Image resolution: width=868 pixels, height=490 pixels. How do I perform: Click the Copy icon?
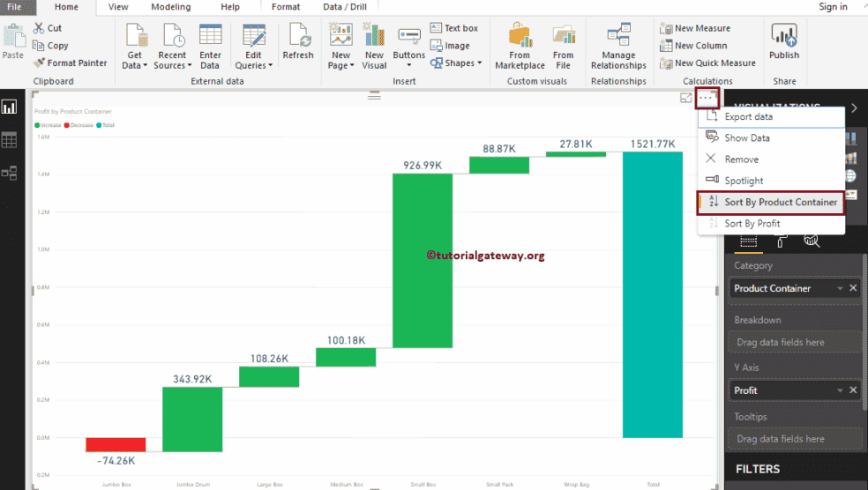pyautogui.click(x=39, y=45)
